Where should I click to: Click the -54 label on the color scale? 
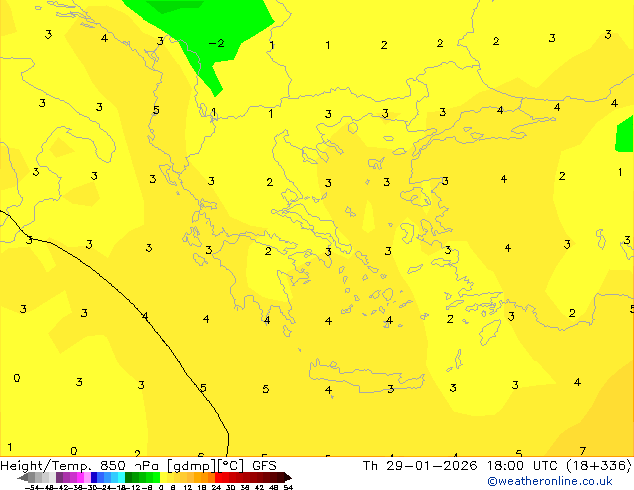(x=32, y=487)
